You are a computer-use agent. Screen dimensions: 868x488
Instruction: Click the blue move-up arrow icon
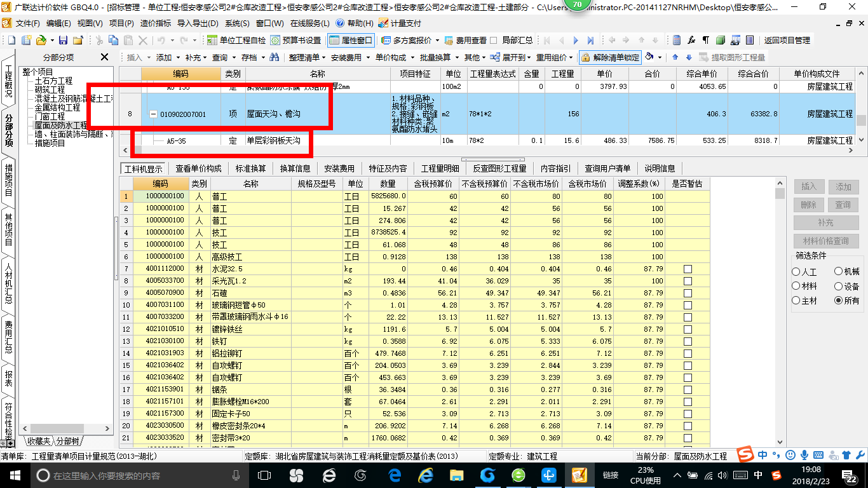(x=675, y=57)
